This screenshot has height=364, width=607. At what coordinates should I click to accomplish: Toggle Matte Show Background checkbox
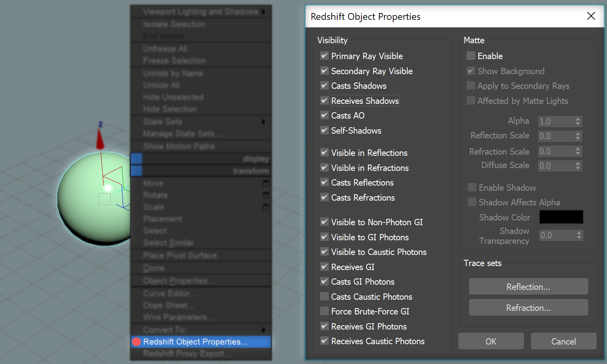coord(471,71)
